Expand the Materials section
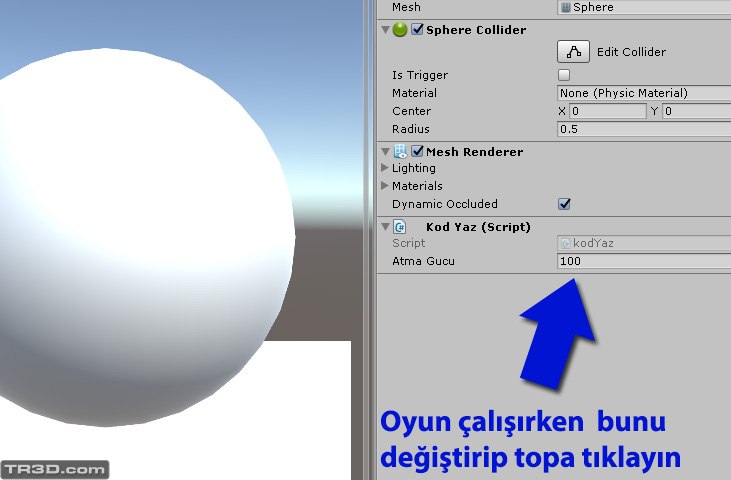The height and width of the screenshot is (480, 731). [x=385, y=185]
